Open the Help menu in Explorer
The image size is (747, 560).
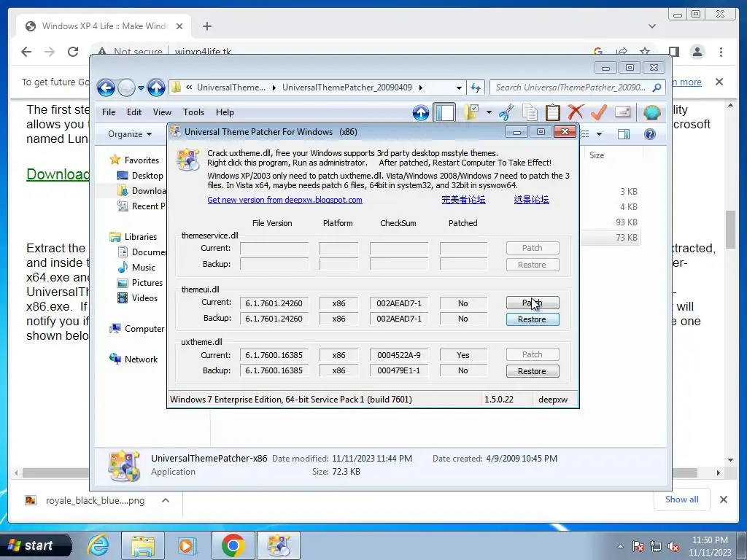click(x=225, y=112)
